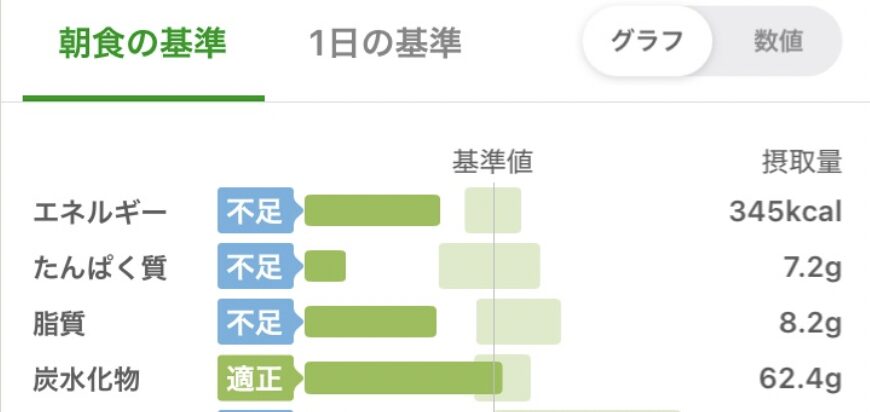Click the エネルギー intake bar
The image size is (870, 412).
click(372, 211)
